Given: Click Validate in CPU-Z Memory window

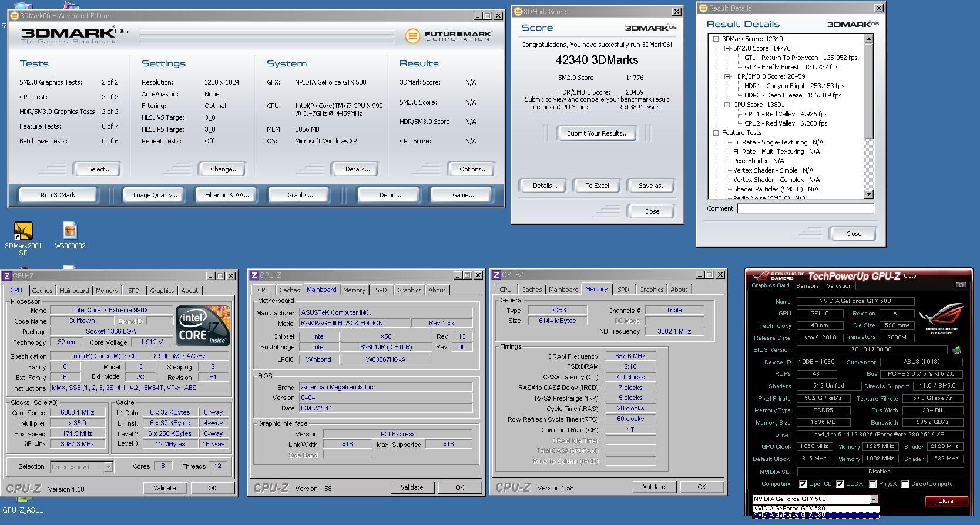Looking at the screenshot, I should (x=654, y=487).
